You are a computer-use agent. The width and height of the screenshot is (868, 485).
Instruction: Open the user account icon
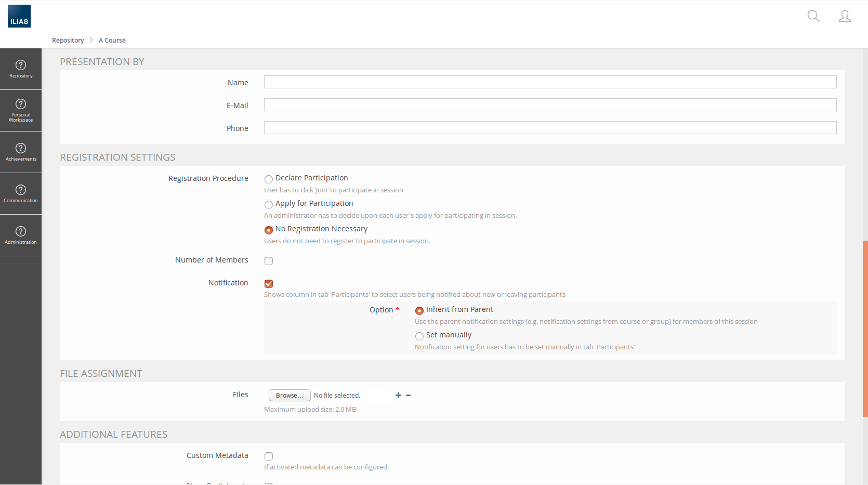845,16
